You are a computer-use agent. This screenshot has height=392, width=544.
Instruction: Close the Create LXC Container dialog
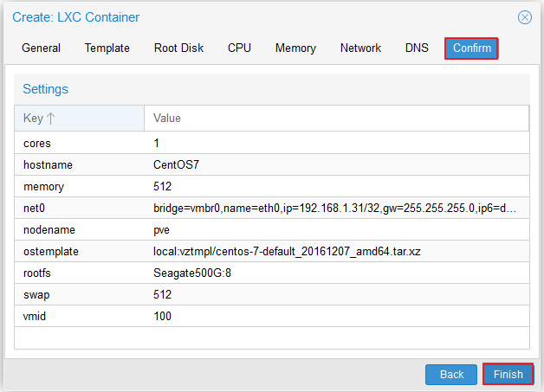tap(525, 17)
